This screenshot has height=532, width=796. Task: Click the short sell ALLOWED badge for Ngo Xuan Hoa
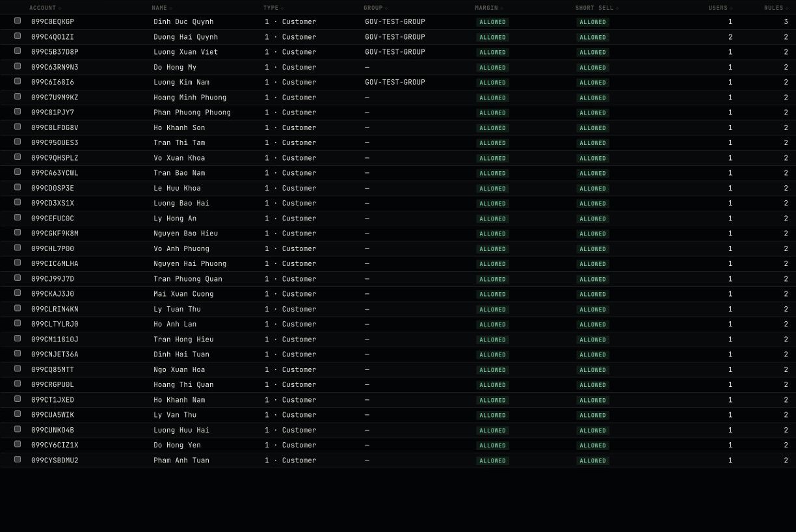pos(592,370)
